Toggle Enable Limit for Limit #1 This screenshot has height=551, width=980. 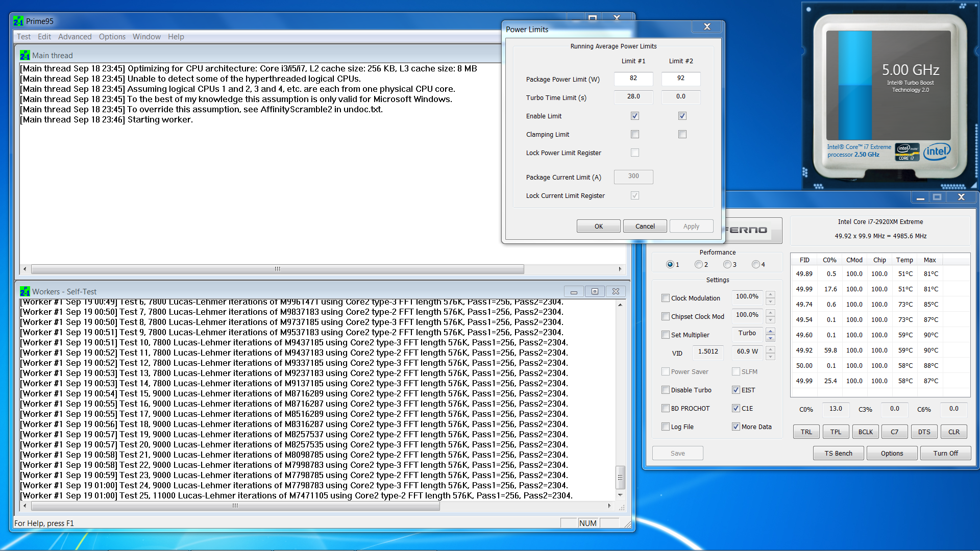(634, 116)
